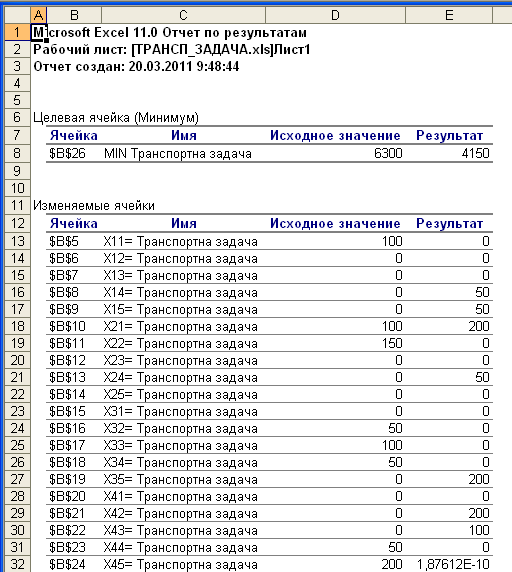Select column A header

[38, 15]
